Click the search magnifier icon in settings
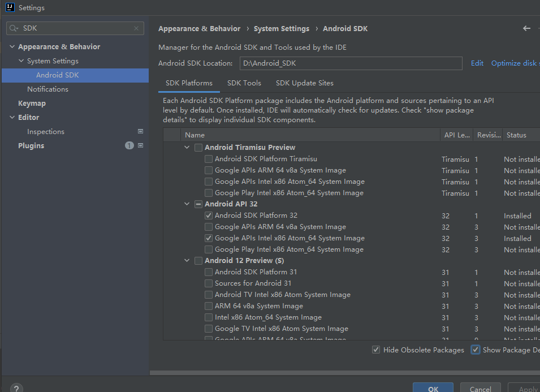Image resolution: width=540 pixels, height=392 pixels. (x=14, y=28)
